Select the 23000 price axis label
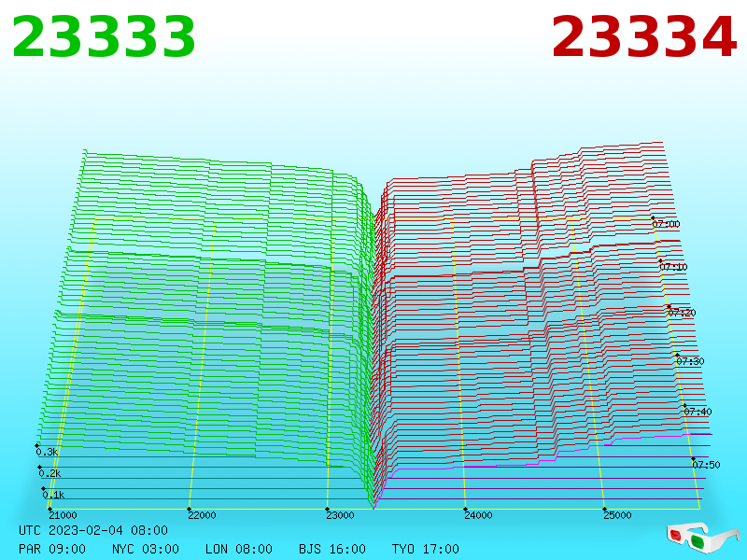This screenshot has width=747, height=560. [340, 515]
